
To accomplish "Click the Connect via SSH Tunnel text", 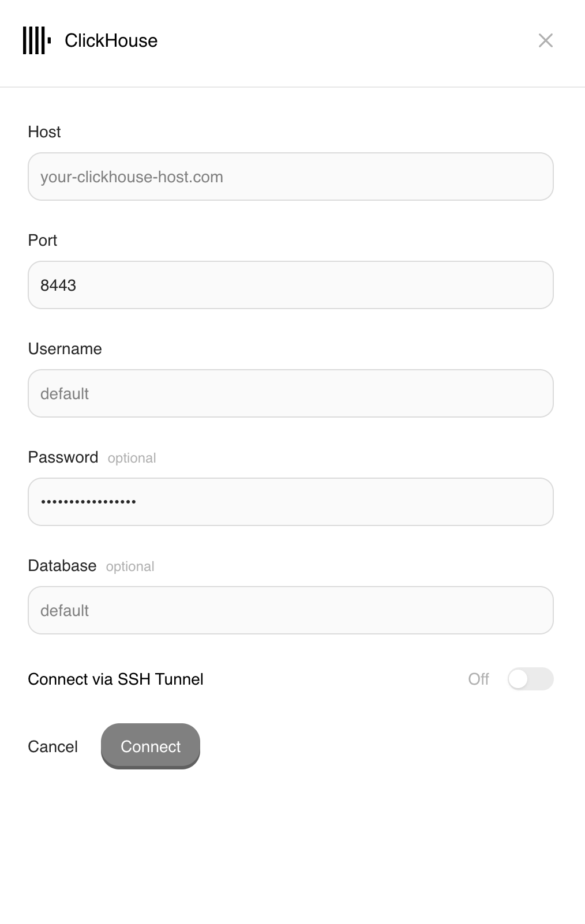I will click(x=115, y=679).
